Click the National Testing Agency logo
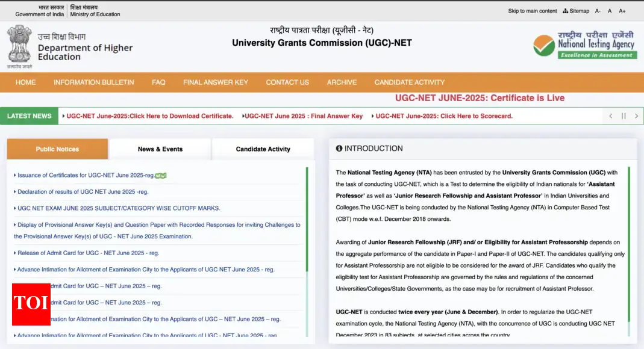 point(585,45)
